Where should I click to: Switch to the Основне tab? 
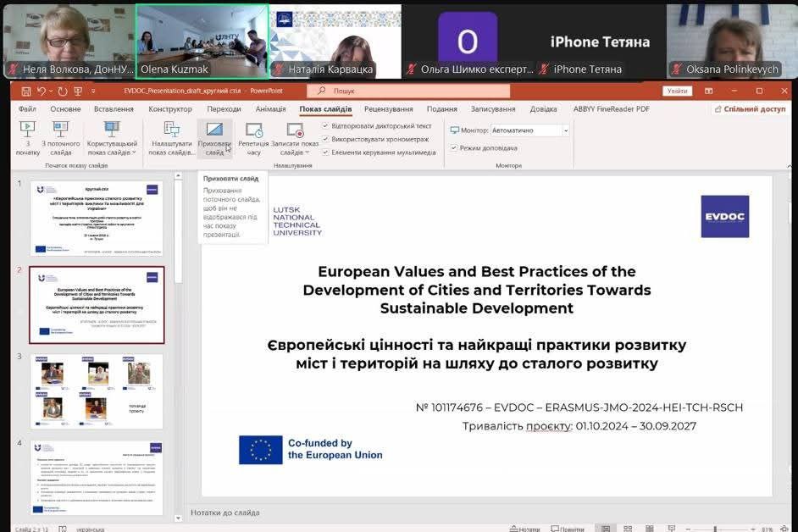(x=65, y=109)
